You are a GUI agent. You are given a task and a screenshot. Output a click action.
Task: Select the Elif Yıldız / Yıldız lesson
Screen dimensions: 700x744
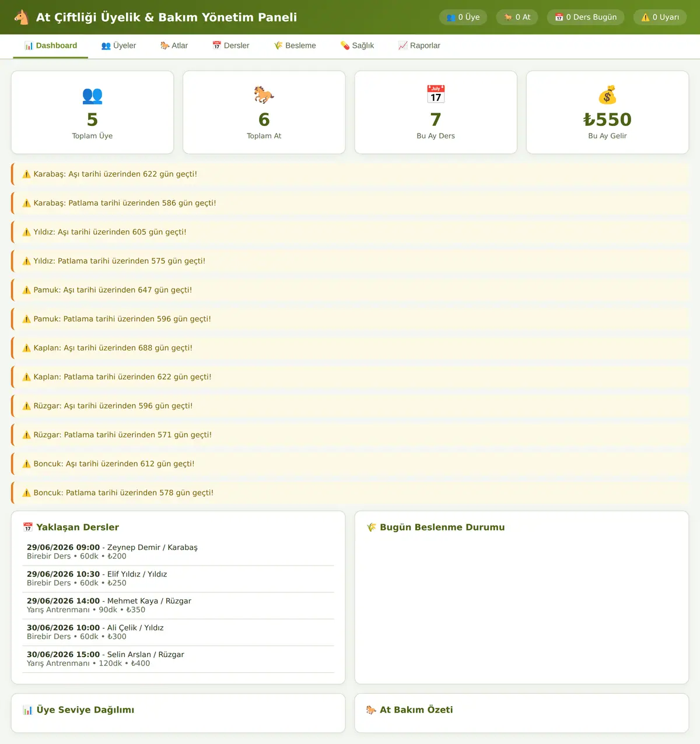[x=178, y=579]
